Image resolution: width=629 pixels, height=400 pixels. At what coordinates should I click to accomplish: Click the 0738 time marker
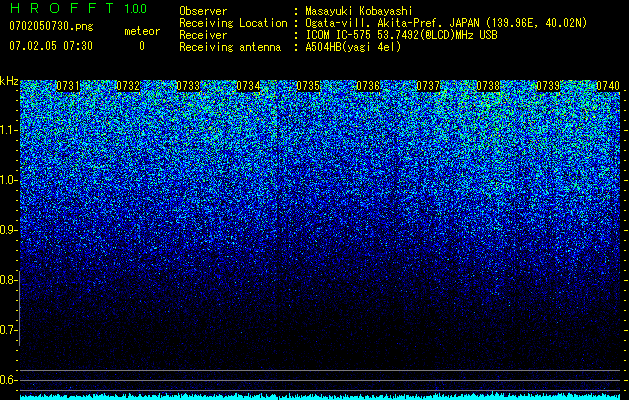pyautogui.click(x=488, y=86)
